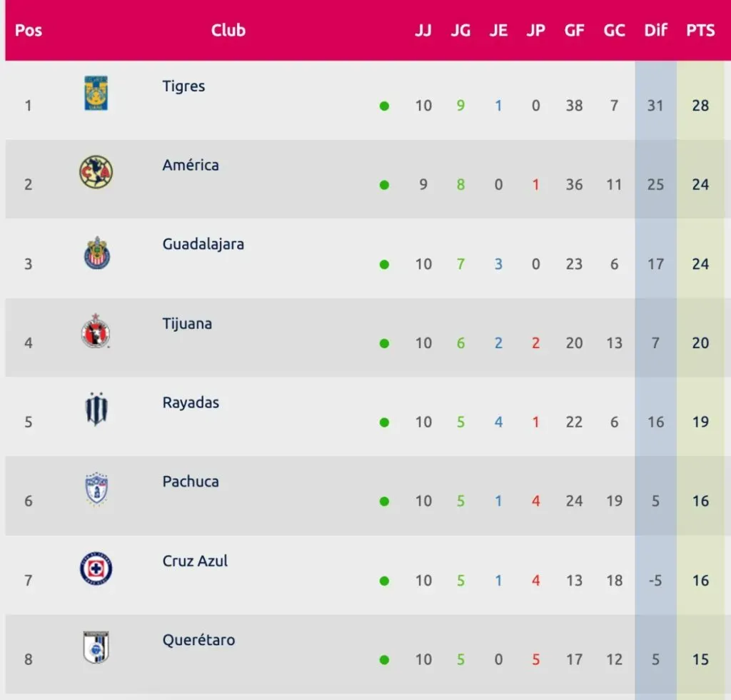
Task: Click the JJ games played header
Action: [x=423, y=31]
